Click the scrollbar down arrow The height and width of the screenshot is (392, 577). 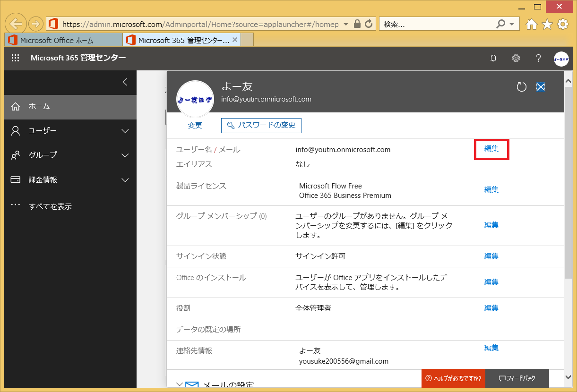(568, 376)
